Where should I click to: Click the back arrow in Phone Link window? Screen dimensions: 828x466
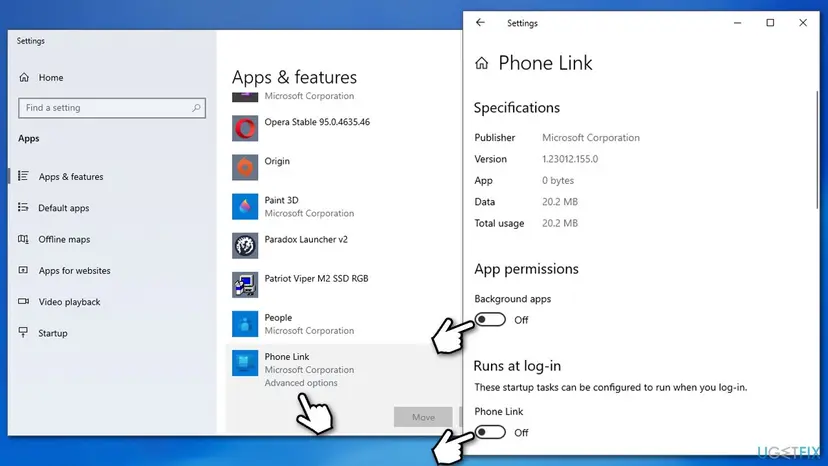480,23
